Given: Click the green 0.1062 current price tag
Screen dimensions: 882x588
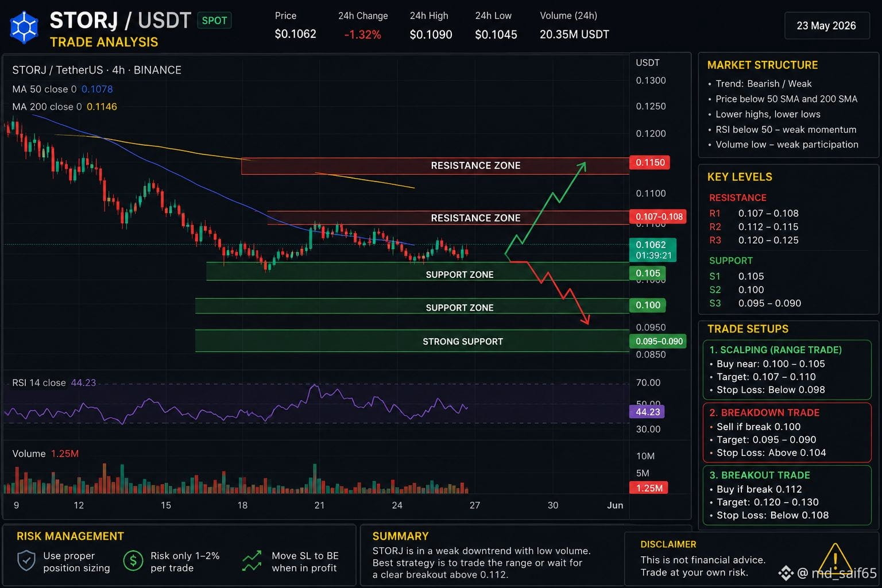Looking at the screenshot, I should [653, 250].
